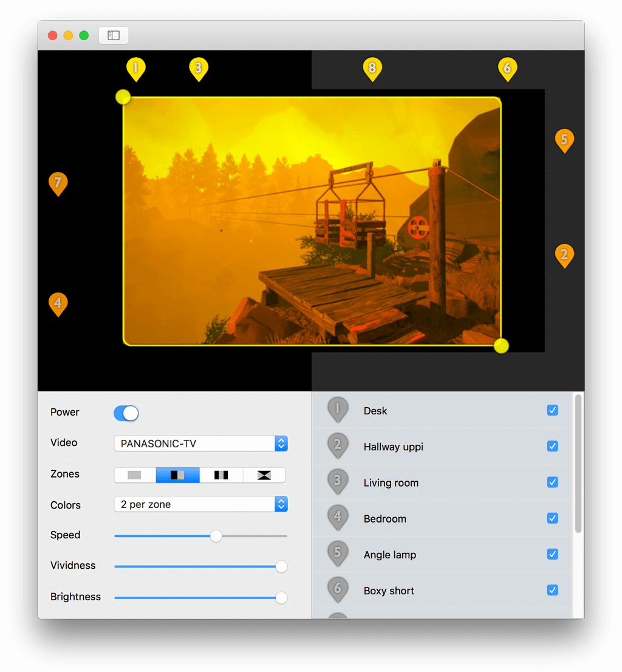Toggle the sidebar button in title bar
This screenshot has width=622, height=672.
click(x=114, y=35)
